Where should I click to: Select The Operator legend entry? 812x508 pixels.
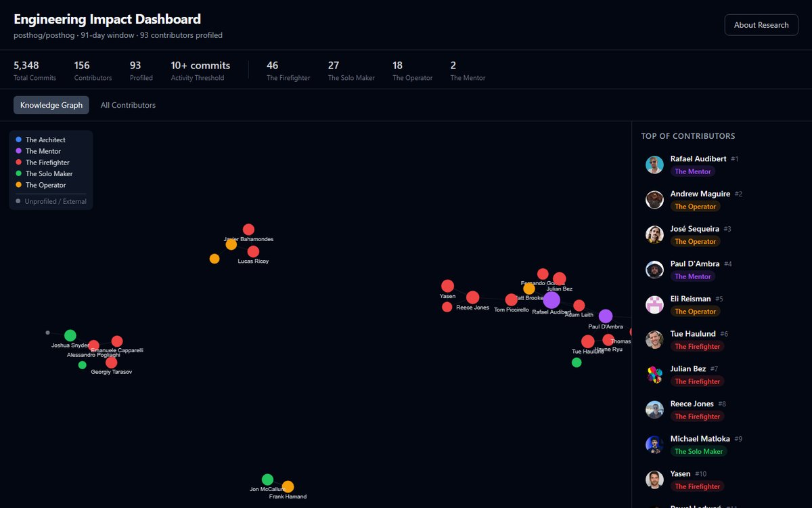click(41, 185)
